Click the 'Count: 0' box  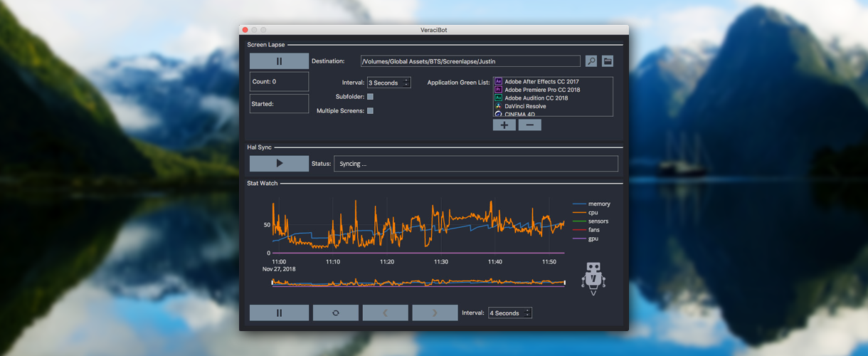coord(279,81)
